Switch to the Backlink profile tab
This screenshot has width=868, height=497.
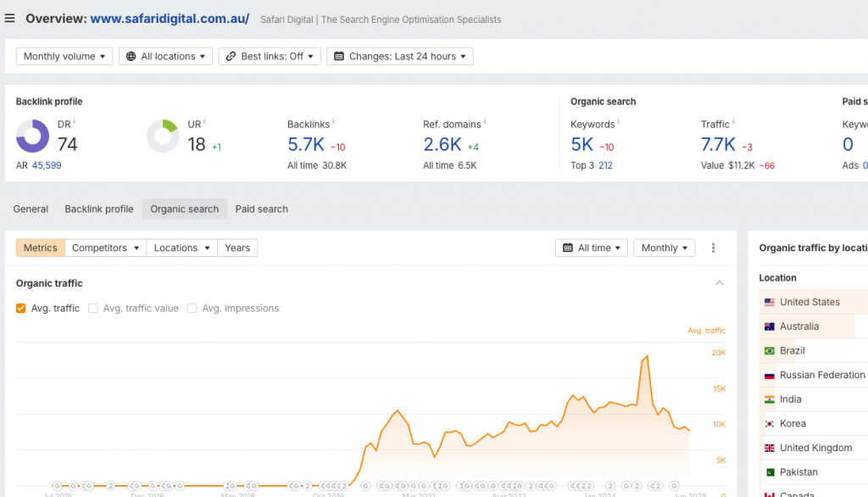(99, 209)
